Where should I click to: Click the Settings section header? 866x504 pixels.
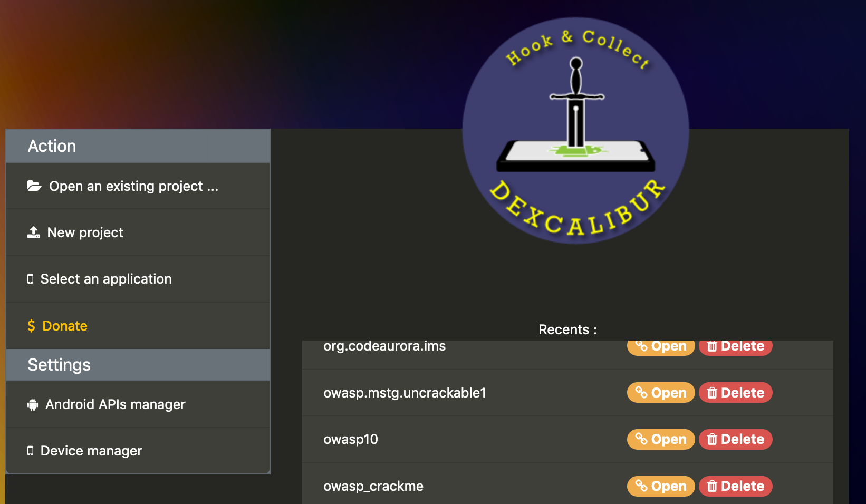coord(138,365)
